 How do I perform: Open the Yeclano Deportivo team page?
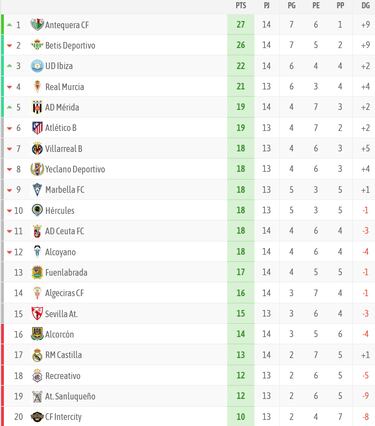[75, 169]
